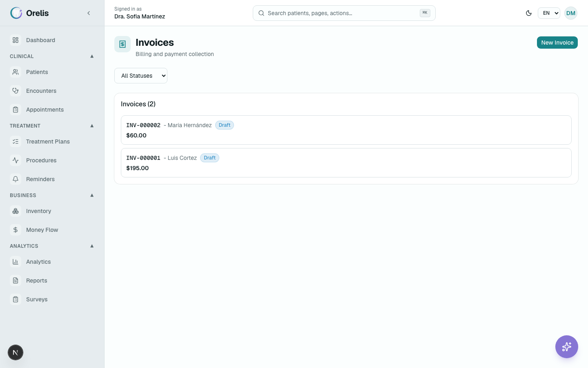Click the Patients people icon
Image resolution: width=588 pixels, height=368 pixels.
[x=16, y=72]
